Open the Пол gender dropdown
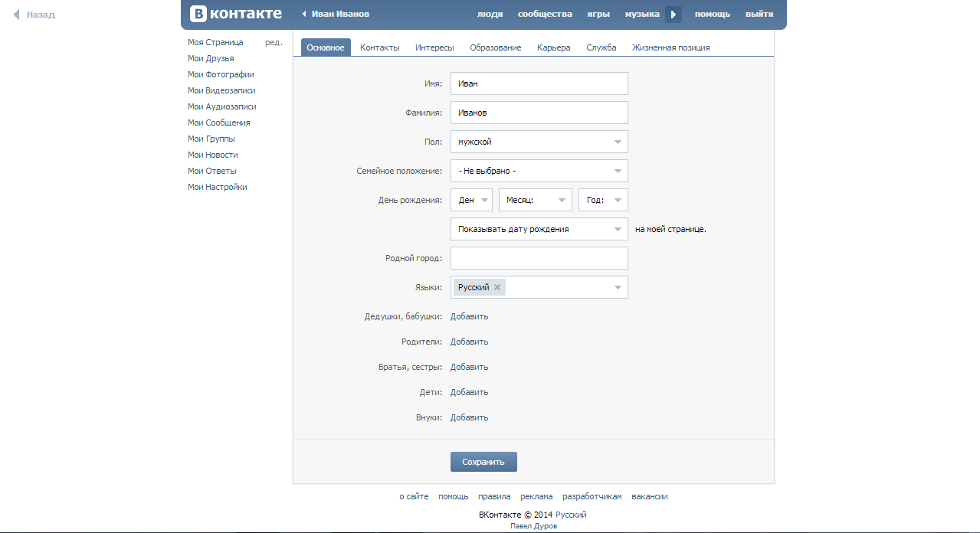Image resolution: width=980 pixels, height=533 pixels. click(x=539, y=142)
